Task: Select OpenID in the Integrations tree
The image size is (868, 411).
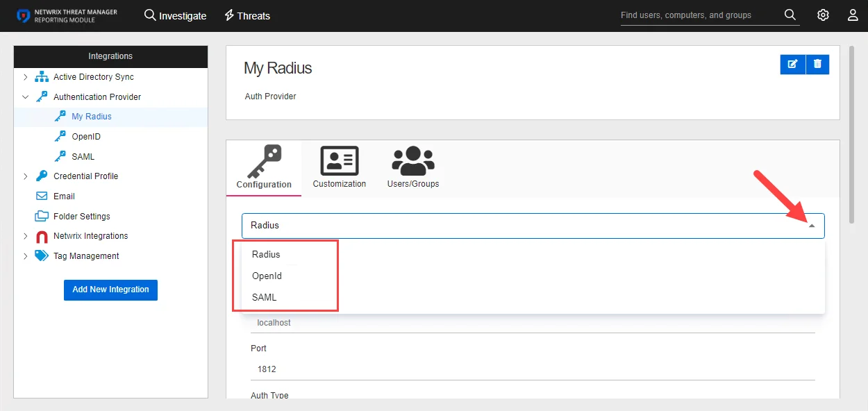Action: point(86,137)
